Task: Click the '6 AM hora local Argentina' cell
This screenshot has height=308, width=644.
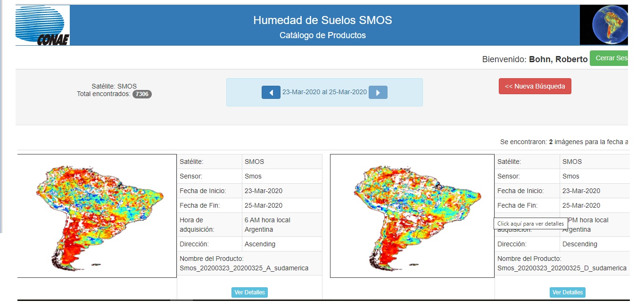Action: point(282,225)
